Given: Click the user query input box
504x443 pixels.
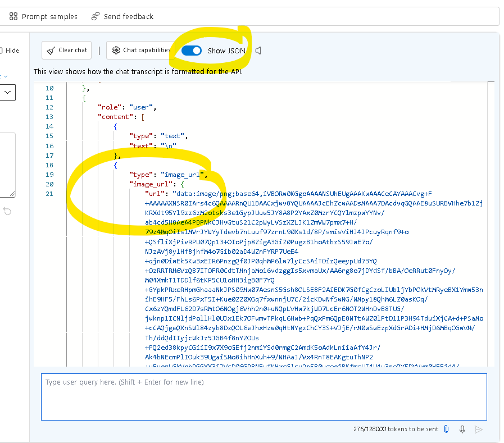Looking at the screenshot, I should (x=264, y=397).
